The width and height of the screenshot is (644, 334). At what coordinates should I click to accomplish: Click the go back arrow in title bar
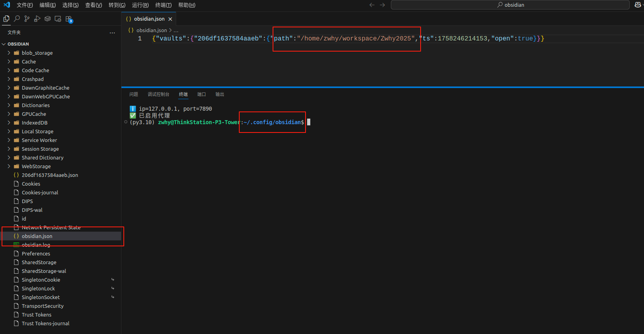click(372, 5)
